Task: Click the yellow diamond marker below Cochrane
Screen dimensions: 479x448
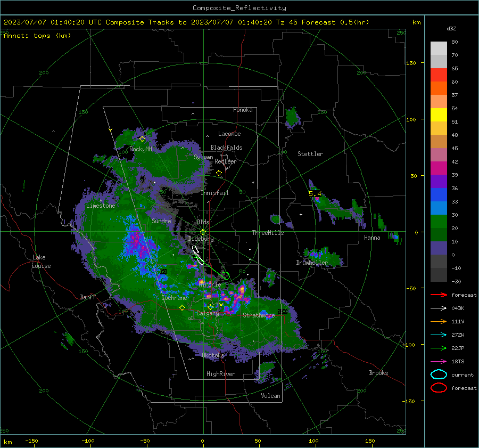Action: click(183, 308)
